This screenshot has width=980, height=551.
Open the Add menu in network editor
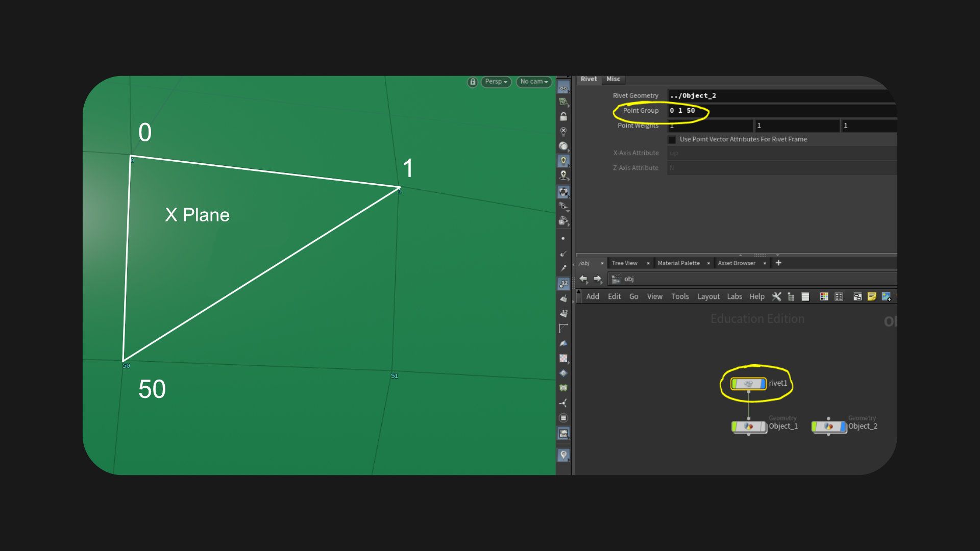tap(593, 296)
